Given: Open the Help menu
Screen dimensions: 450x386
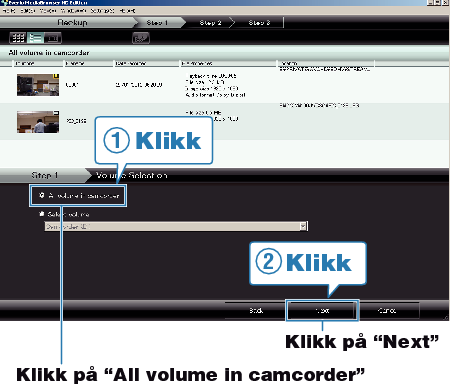Looking at the screenshot, I should click(127, 11).
